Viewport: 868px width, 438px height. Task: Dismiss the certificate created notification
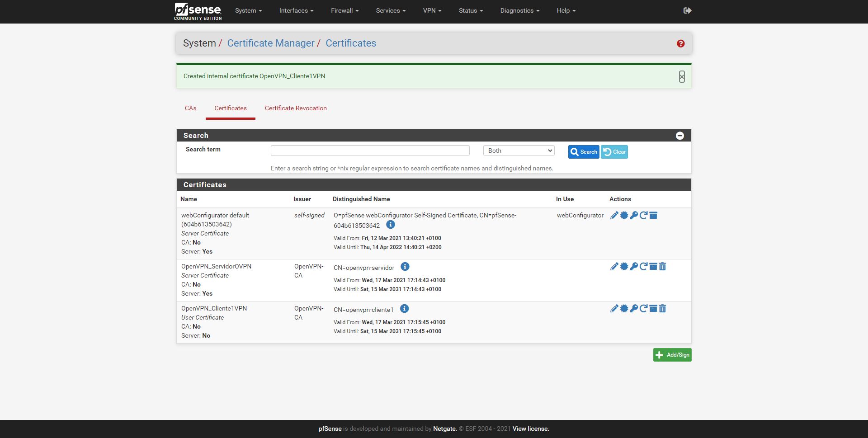pyautogui.click(x=682, y=77)
